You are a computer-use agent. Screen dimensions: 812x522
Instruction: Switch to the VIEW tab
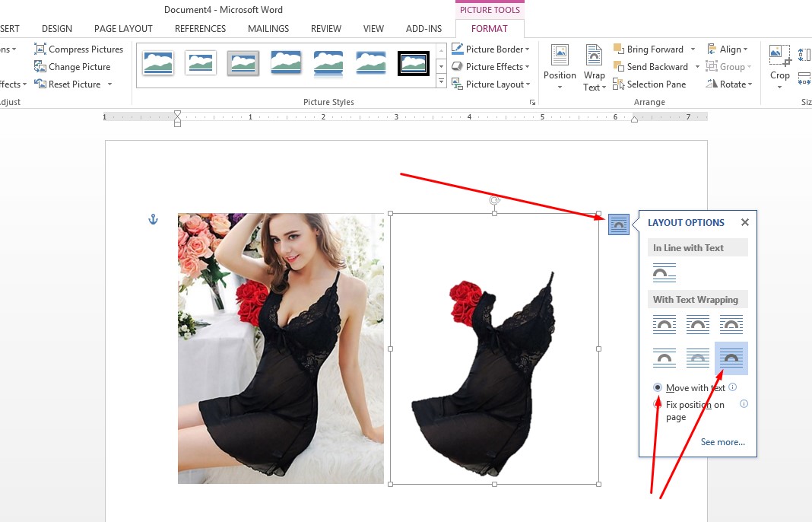tap(373, 29)
